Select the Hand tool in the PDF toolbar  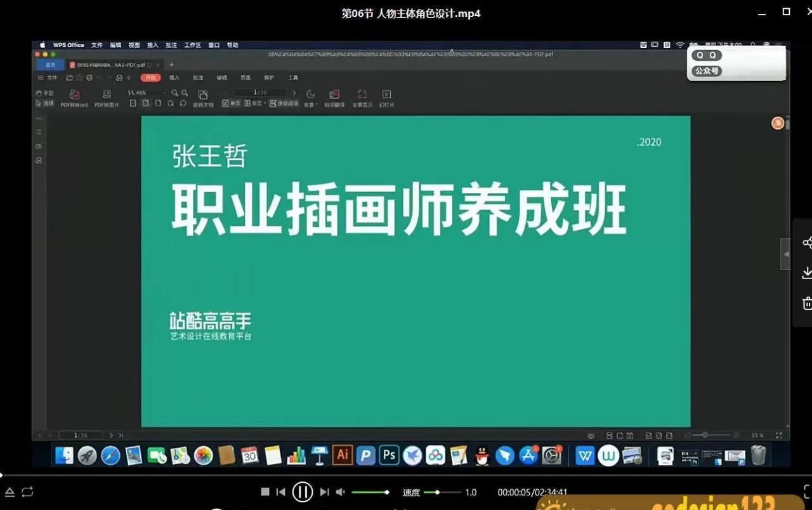pos(45,92)
